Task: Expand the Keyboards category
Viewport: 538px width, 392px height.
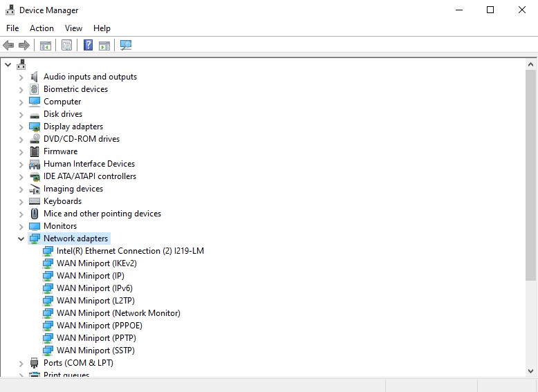Action: coord(21,202)
